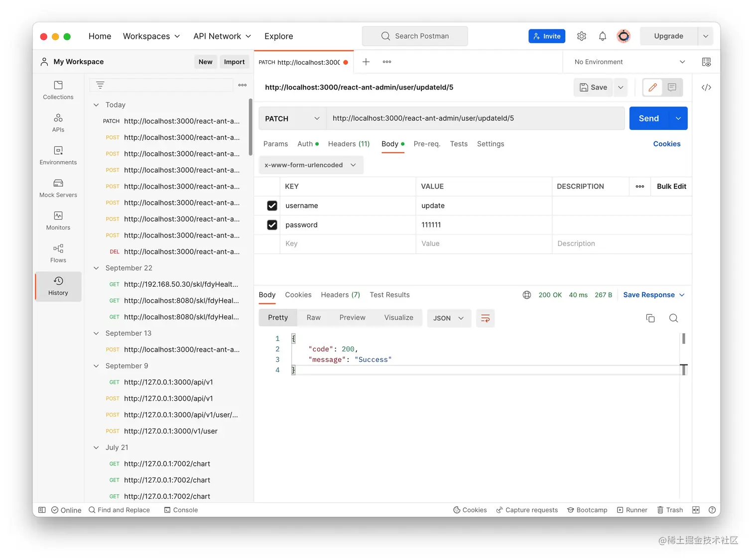Open the notifications bell

(x=603, y=36)
